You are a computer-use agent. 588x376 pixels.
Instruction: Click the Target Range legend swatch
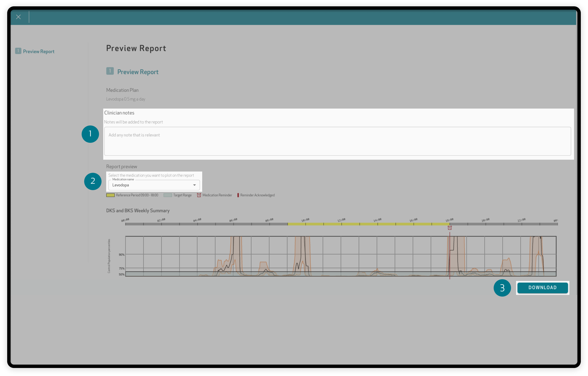[168, 195]
